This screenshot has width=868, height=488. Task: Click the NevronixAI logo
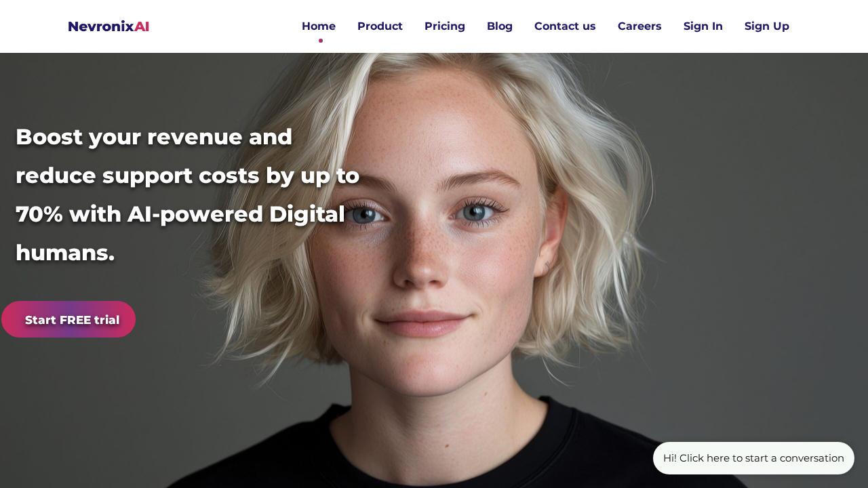click(108, 26)
